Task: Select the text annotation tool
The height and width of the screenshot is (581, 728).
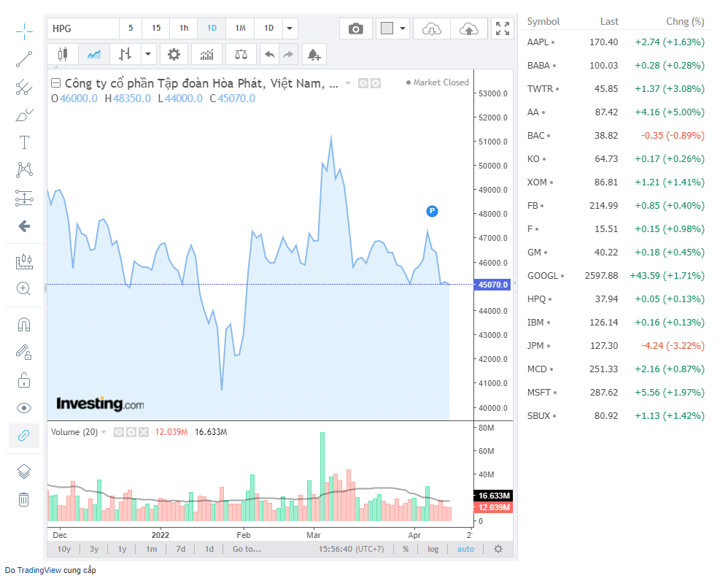Action: [24, 142]
